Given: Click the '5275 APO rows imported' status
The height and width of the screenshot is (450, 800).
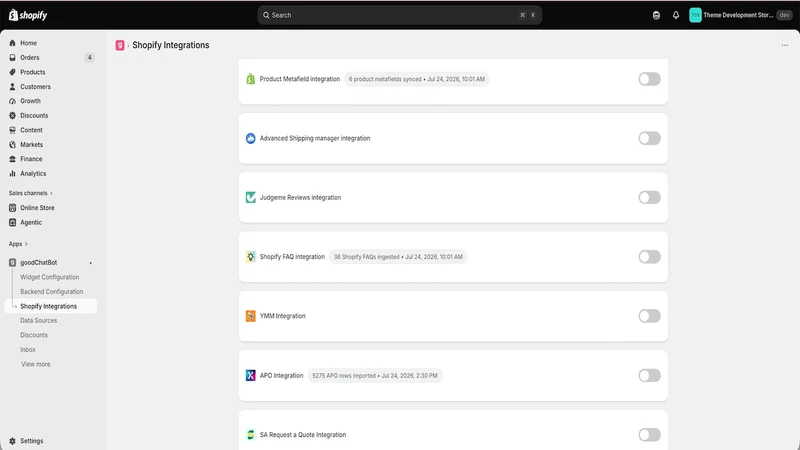Looking at the screenshot, I should tap(374, 376).
